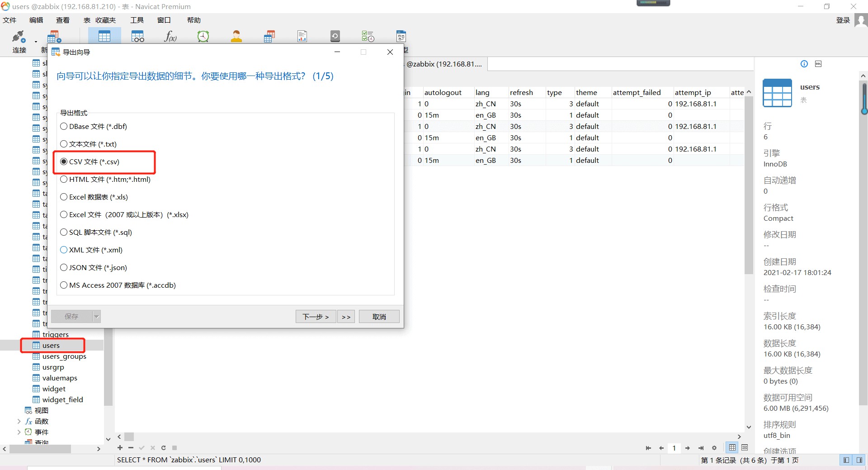
Task: Expand the 函数 node in sidebar
Action: (x=19, y=421)
